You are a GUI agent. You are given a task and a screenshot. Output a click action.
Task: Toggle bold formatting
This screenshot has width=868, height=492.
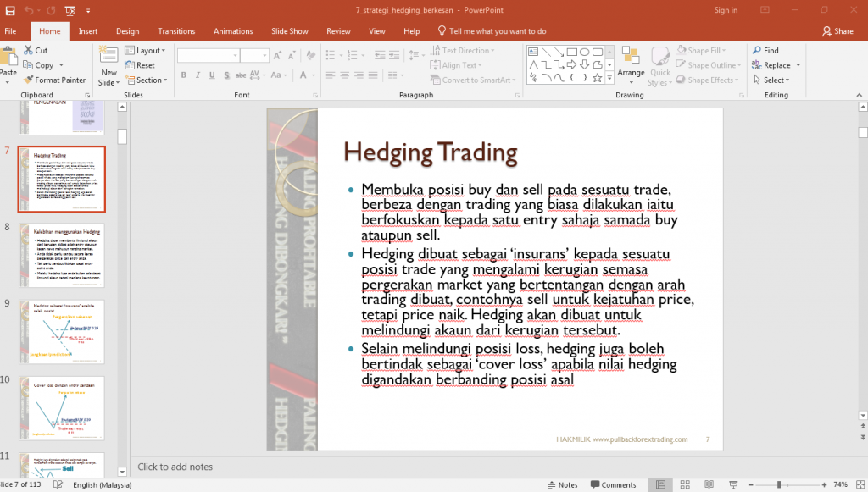coord(183,75)
